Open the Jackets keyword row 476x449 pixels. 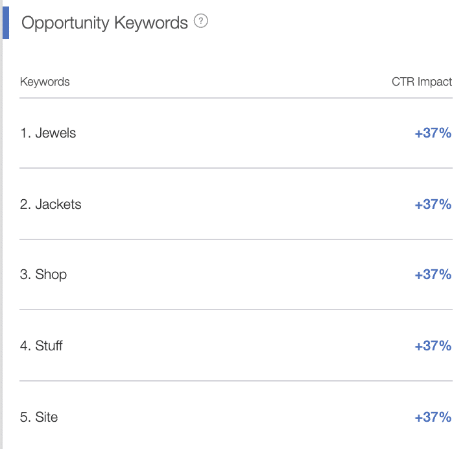click(x=236, y=204)
